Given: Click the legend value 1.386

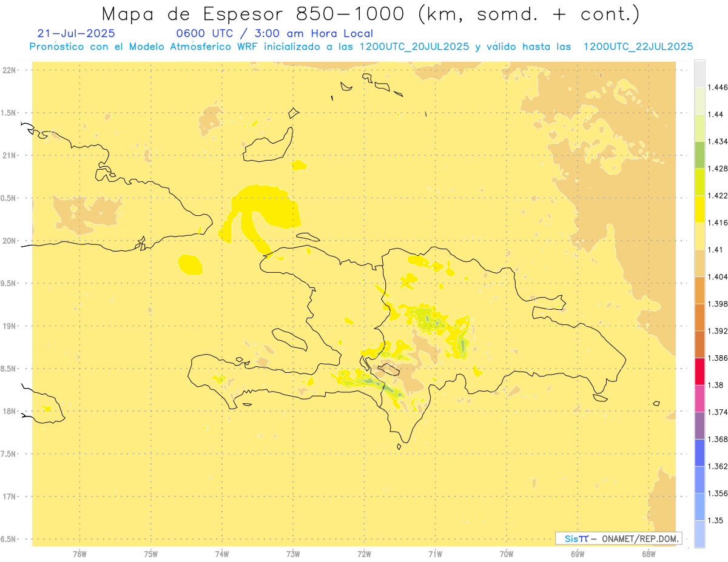Looking at the screenshot, I should (x=718, y=358).
